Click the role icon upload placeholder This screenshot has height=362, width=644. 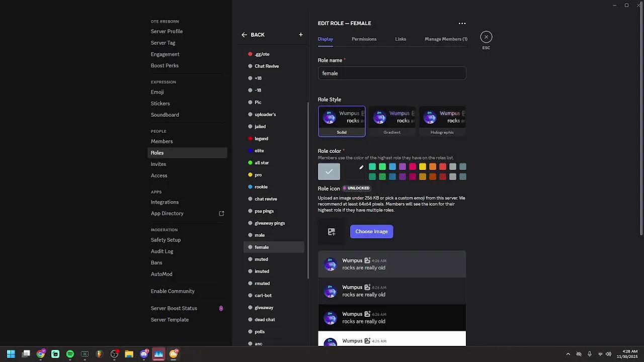pos(332,232)
